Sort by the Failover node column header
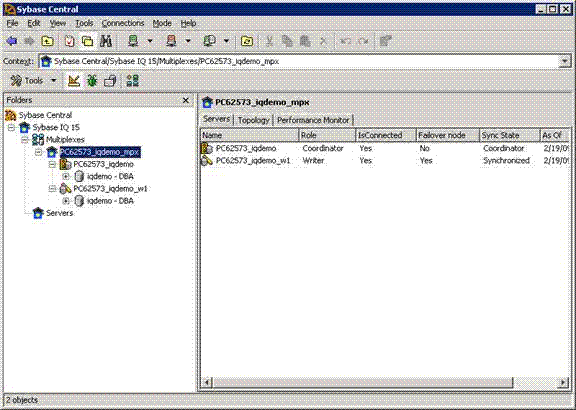This screenshot has height=410, width=576. click(x=448, y=135)
